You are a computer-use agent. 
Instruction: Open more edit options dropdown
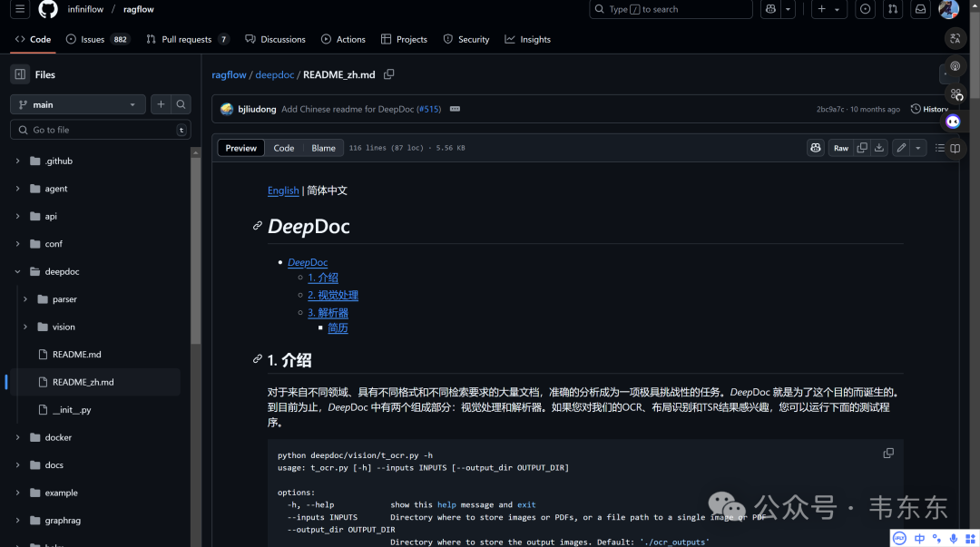pos(918,148)
